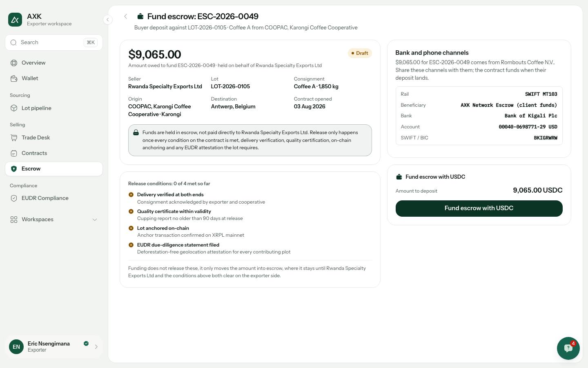Screen dimensions: 588x368
Task: Click the LOT-2026-0105 lot value
Action: coord(230,87)
